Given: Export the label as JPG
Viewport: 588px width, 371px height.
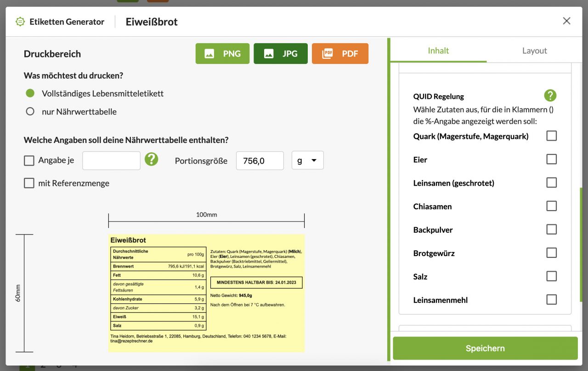Looking at the screenshot, I should [280, 53].
